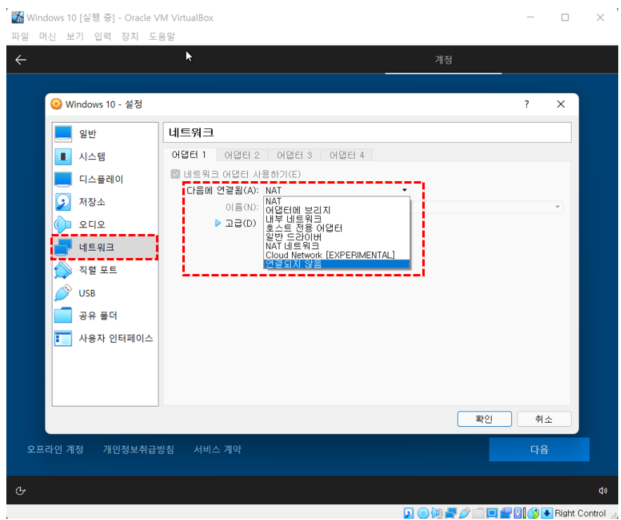Open the 저장소 settings category

(x=105, y=202)
